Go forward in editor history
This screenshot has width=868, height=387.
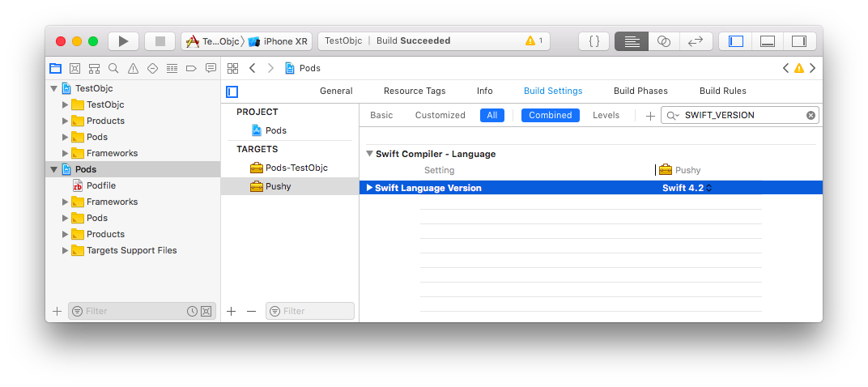point(270,68)
